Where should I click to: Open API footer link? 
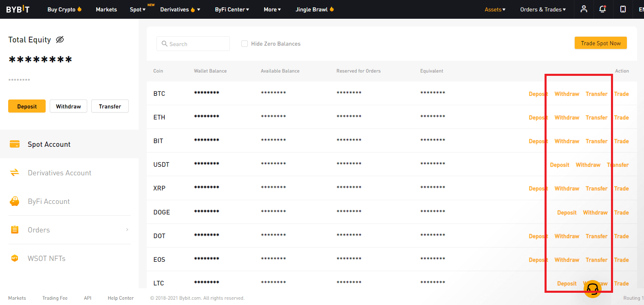88,298
